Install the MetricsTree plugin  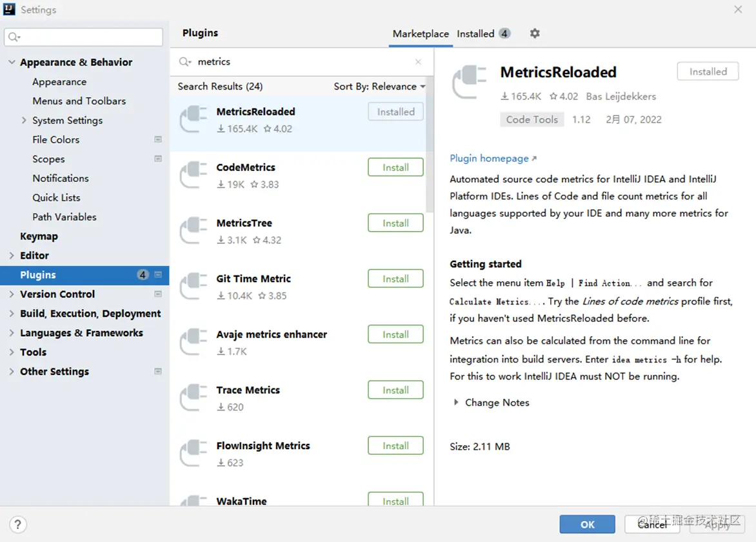395,223
